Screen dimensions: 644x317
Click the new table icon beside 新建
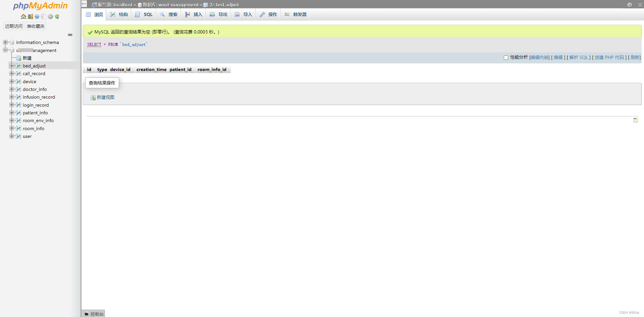(18, 58)
